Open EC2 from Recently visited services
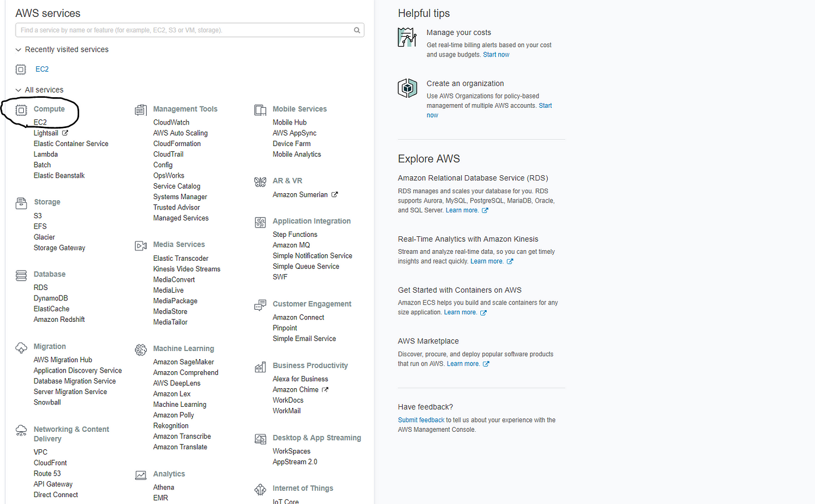Screen dimensions: 815x504 42,69
